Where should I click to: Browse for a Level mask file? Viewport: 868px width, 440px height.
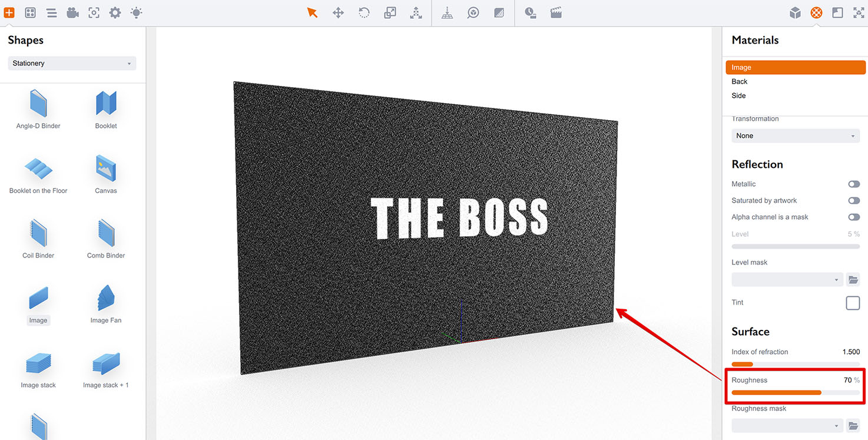pyautogui.click(x=853, y=279)
